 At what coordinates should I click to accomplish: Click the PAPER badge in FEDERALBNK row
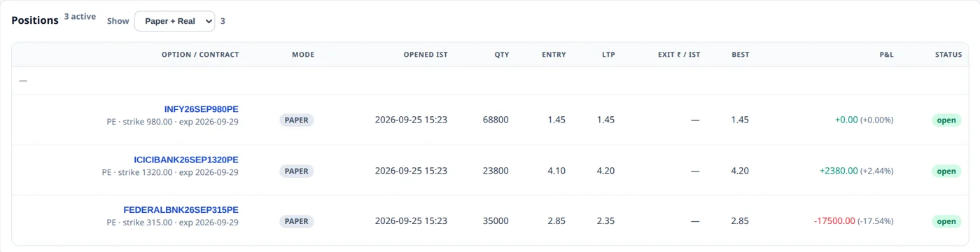coord(297,221)
